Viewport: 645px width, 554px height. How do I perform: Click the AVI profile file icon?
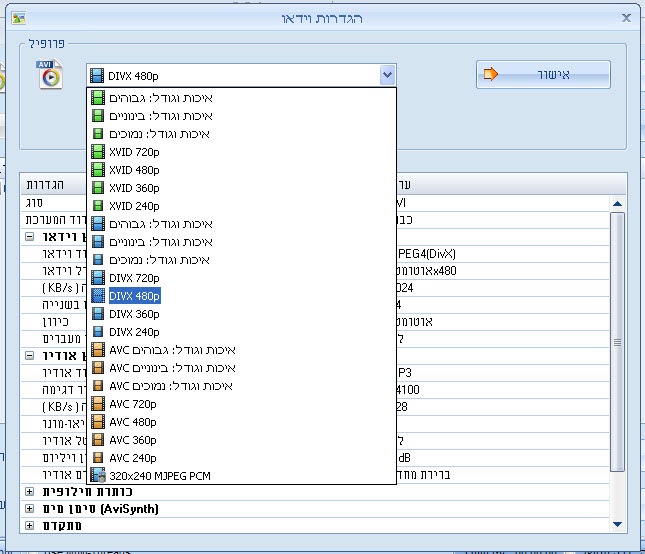50,75
